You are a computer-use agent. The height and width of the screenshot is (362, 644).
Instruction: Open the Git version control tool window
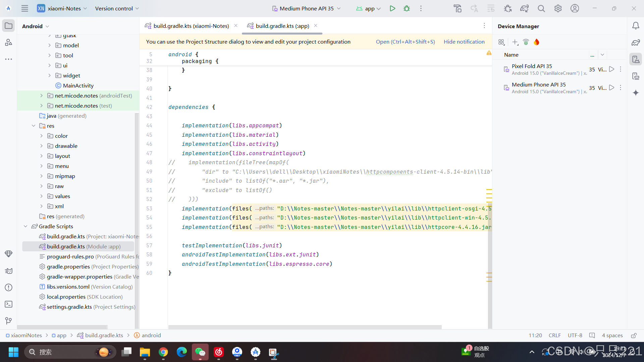(x=9, y=321)
